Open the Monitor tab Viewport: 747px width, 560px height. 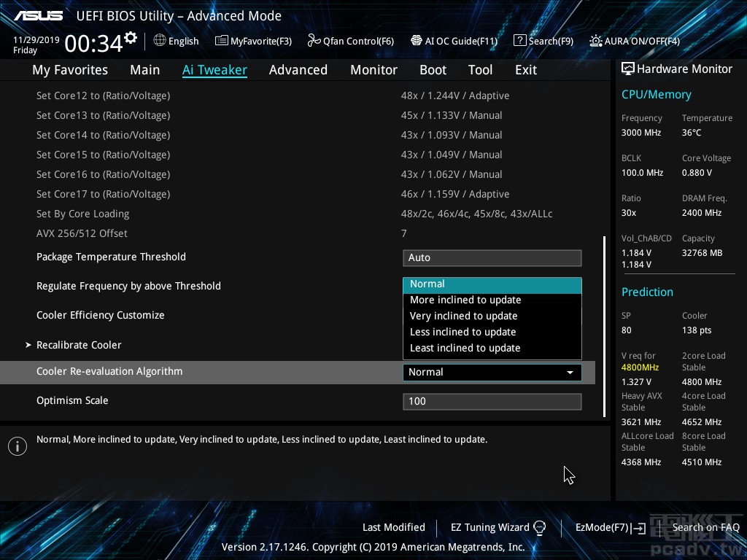(373, 70)
